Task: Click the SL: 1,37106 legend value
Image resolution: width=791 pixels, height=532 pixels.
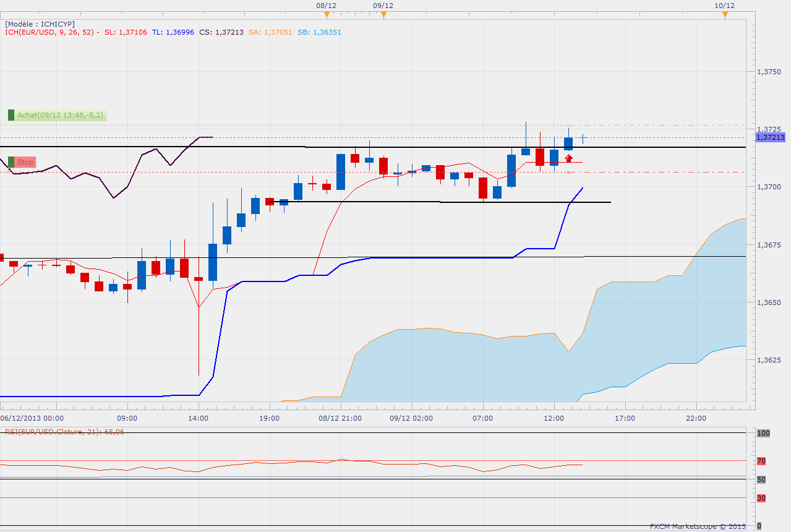Action: click(x=126, y=32)
